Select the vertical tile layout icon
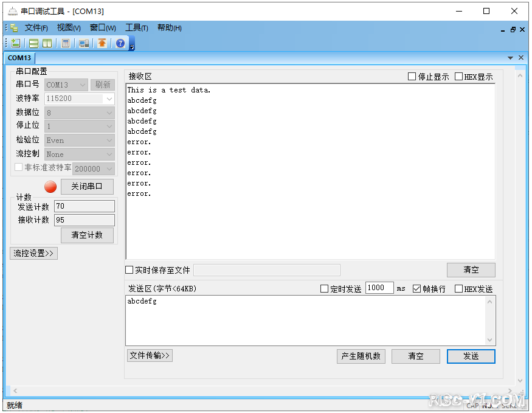Viewport: 532px width, 413px height. (47, 43)
